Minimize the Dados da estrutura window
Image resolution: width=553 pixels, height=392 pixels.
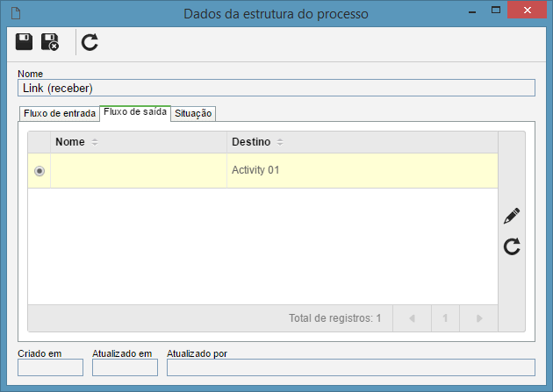(x=472, y=11)
